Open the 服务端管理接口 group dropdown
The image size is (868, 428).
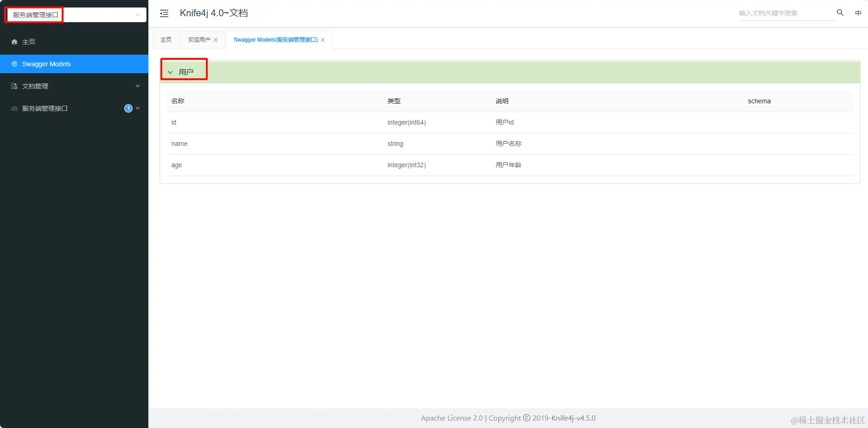point(77,15)
